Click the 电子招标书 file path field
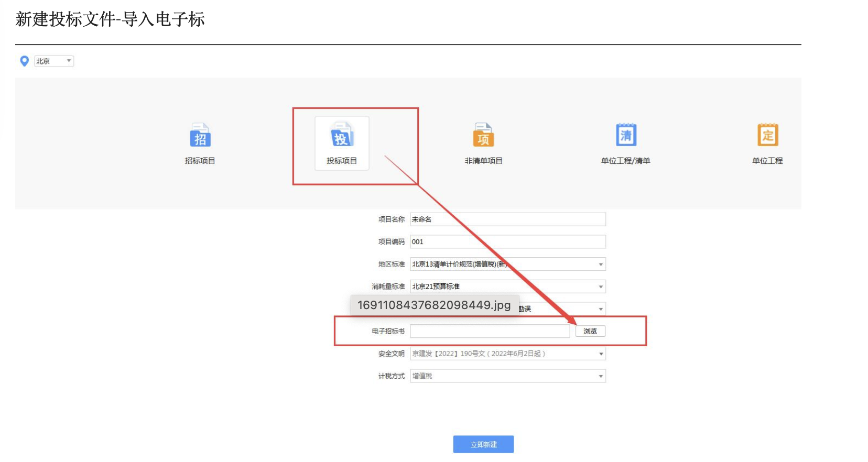 click(x=490, y=331)
